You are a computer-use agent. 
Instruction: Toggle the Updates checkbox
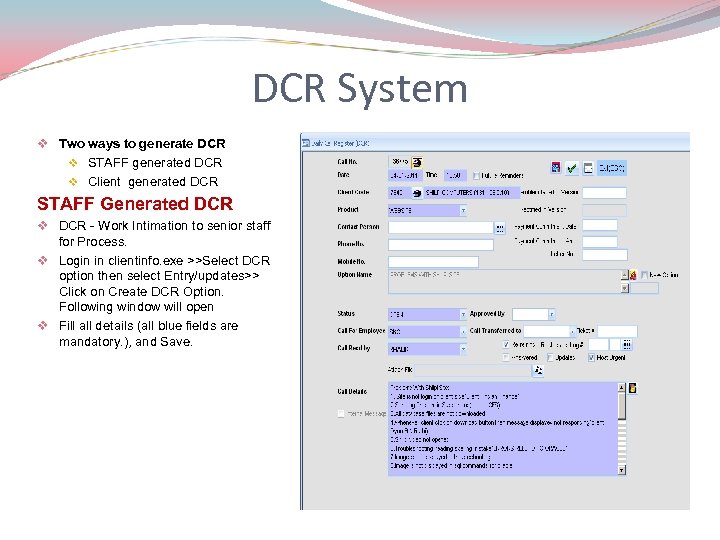click(x=550, y=358)
